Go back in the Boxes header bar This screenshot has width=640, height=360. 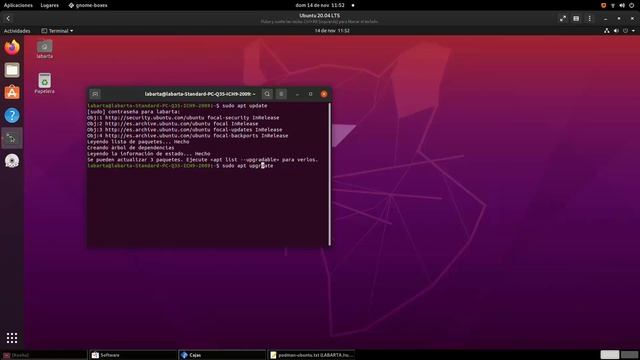click(8, 18)
